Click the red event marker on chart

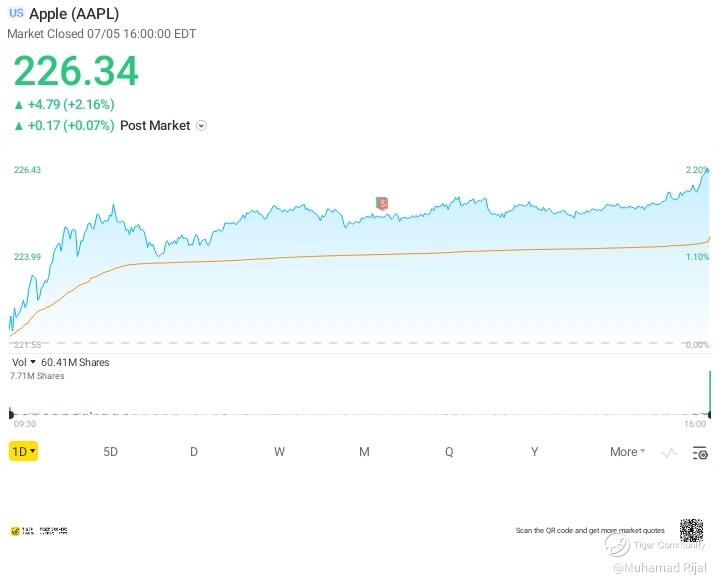[x=381, y=203]
